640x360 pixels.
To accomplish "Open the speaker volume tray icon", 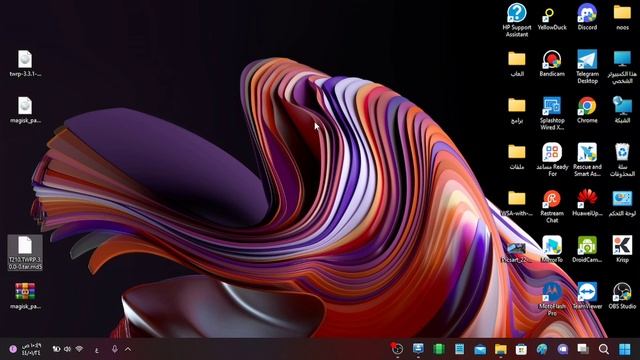I will 67,349.
